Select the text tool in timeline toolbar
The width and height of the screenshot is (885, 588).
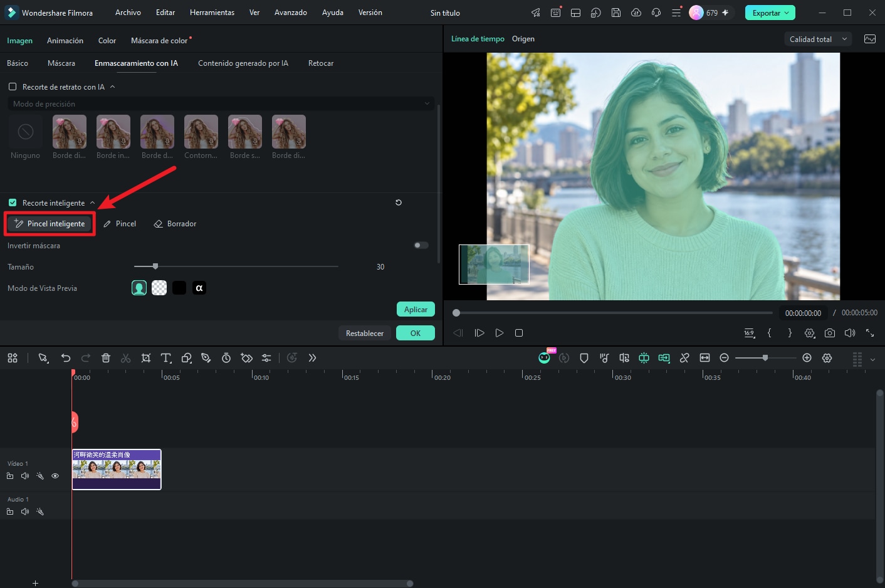pyautogui.click(x=166, y=358)
